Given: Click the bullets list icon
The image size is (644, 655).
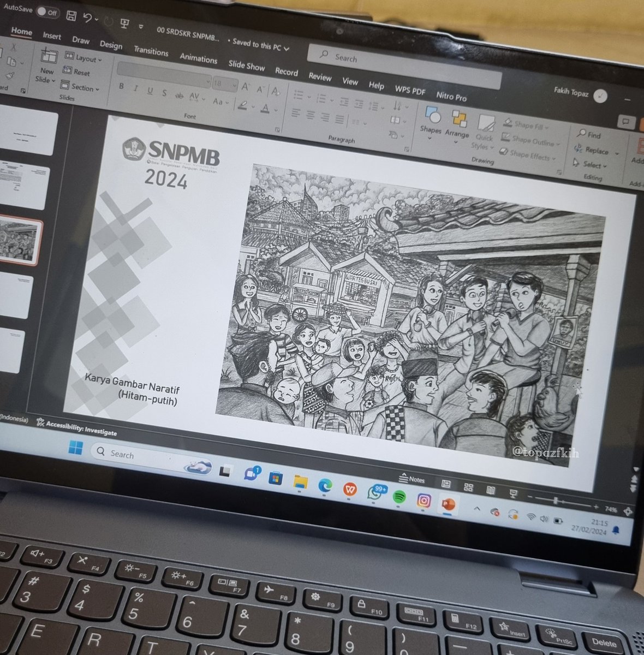Looking at the screenshot, I should (299, 96).
